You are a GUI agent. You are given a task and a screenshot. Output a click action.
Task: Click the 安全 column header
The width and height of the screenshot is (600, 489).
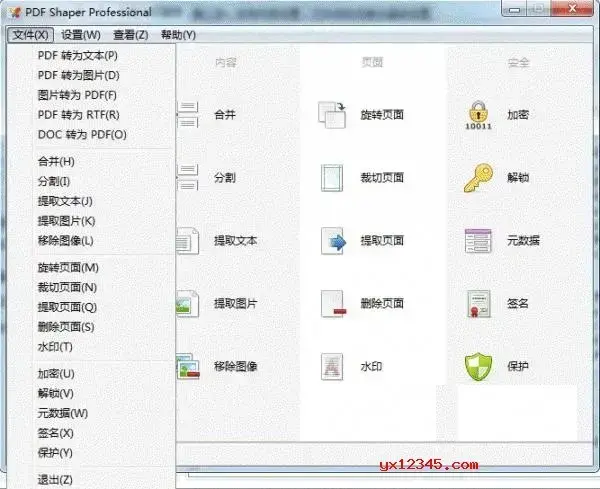point(519,62)
